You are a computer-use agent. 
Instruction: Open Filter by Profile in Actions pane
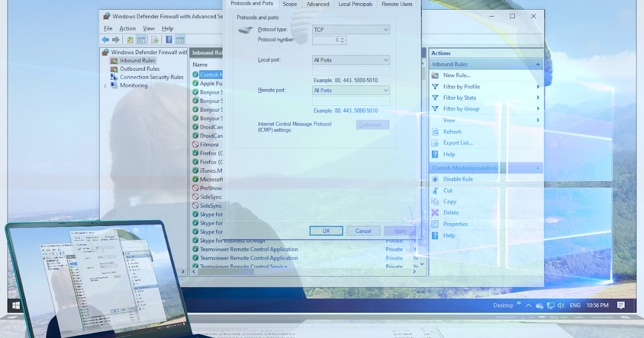[462, 86]
